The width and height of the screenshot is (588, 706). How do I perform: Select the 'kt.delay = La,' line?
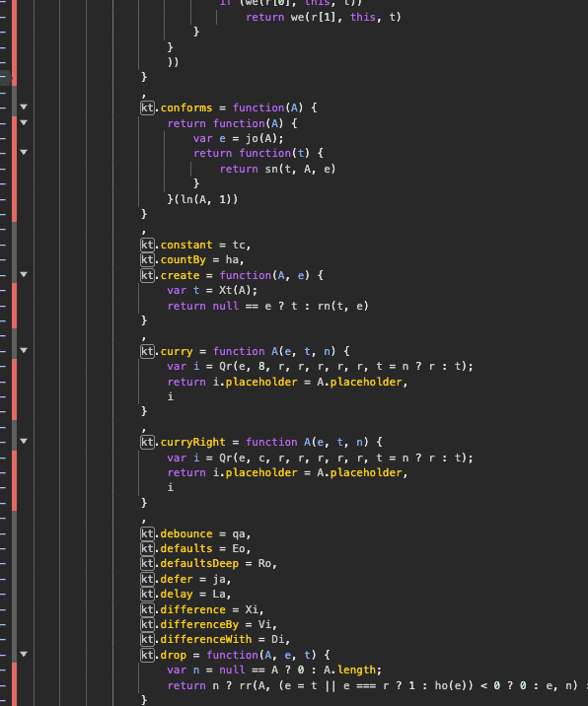[185, 594]
